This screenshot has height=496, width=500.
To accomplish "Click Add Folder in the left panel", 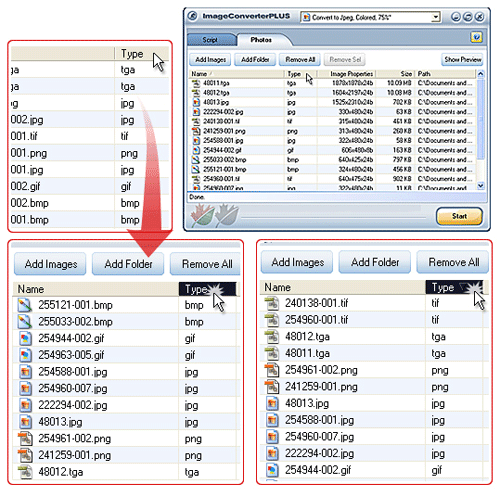I will (128, 264).
